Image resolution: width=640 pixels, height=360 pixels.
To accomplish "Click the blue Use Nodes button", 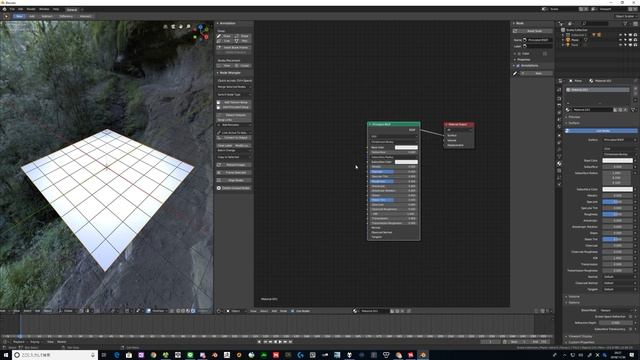I will click(602, 131).
